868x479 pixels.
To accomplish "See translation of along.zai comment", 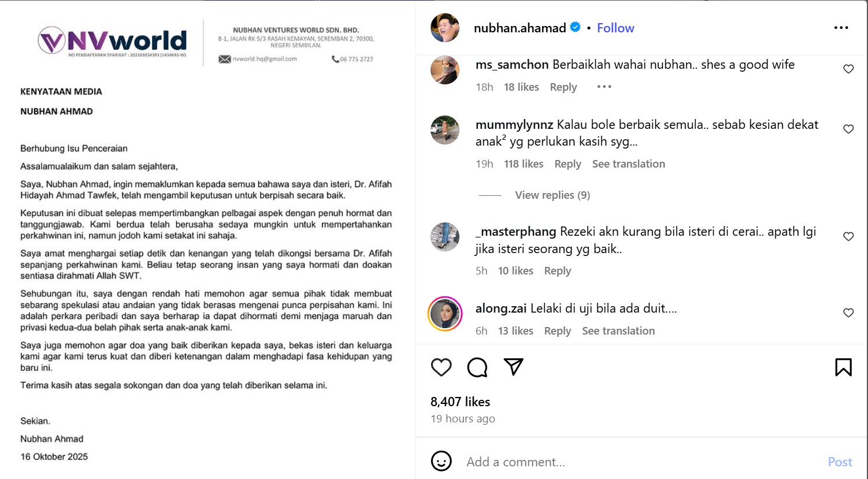I will pos(618,331).
